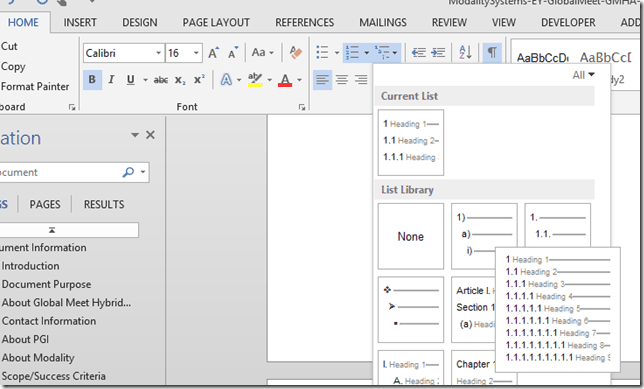The height and width of the screenshot is (389, 644).
Task: Switch to the HOME ribbon tab
Action: 23,22
